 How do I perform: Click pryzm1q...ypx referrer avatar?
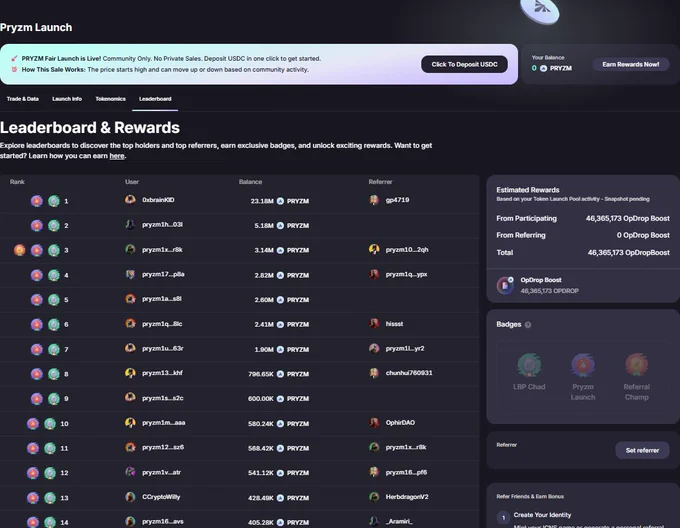pos(374,274)
